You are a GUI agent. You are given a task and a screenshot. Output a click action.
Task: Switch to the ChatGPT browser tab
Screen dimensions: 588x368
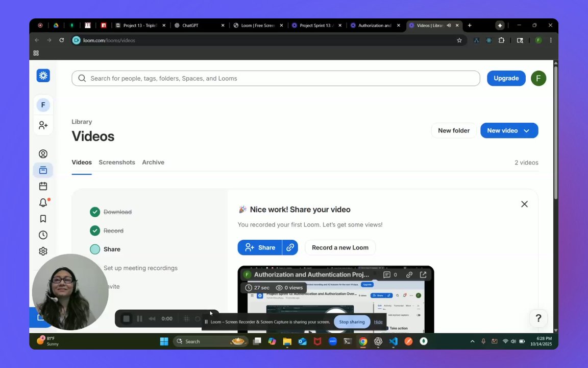click(x=199, y=26)
